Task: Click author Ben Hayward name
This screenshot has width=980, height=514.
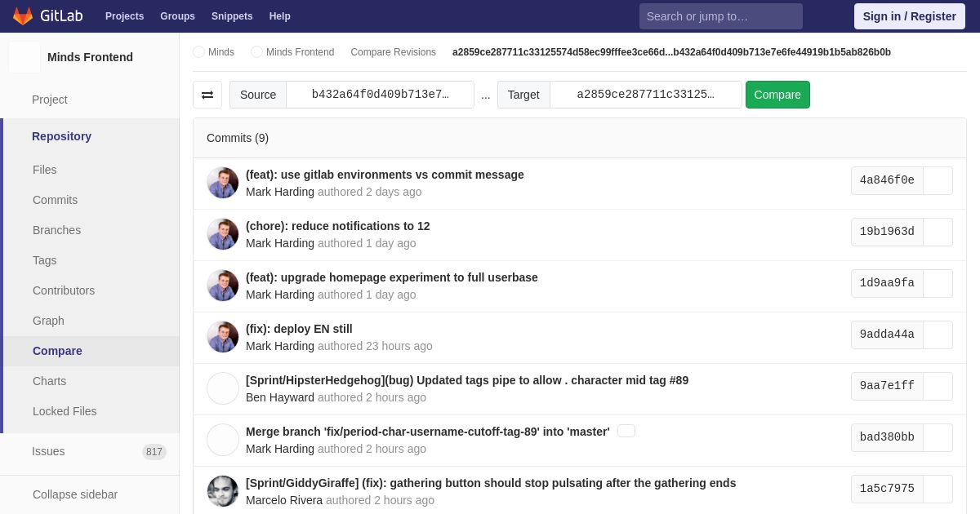Action: pos(280,397)
